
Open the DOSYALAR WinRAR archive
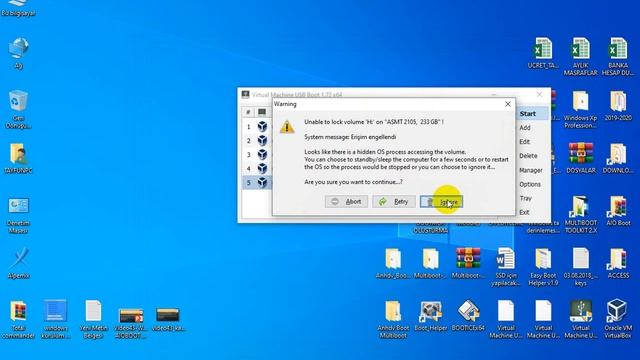point(580,158)
